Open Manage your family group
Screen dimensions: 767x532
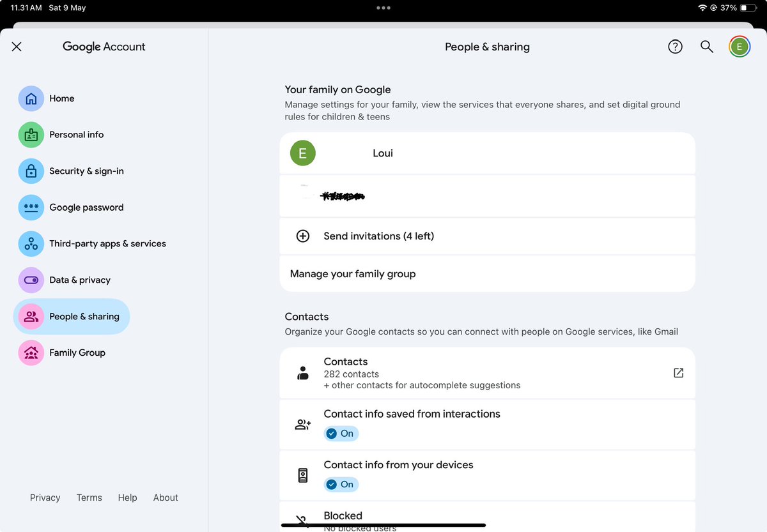pos(487,274)
